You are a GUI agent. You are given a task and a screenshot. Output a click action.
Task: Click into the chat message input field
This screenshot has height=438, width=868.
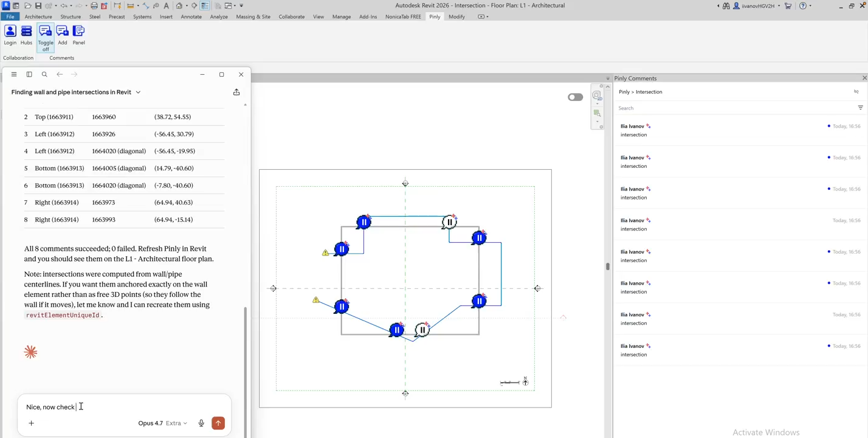pos(125,407)
